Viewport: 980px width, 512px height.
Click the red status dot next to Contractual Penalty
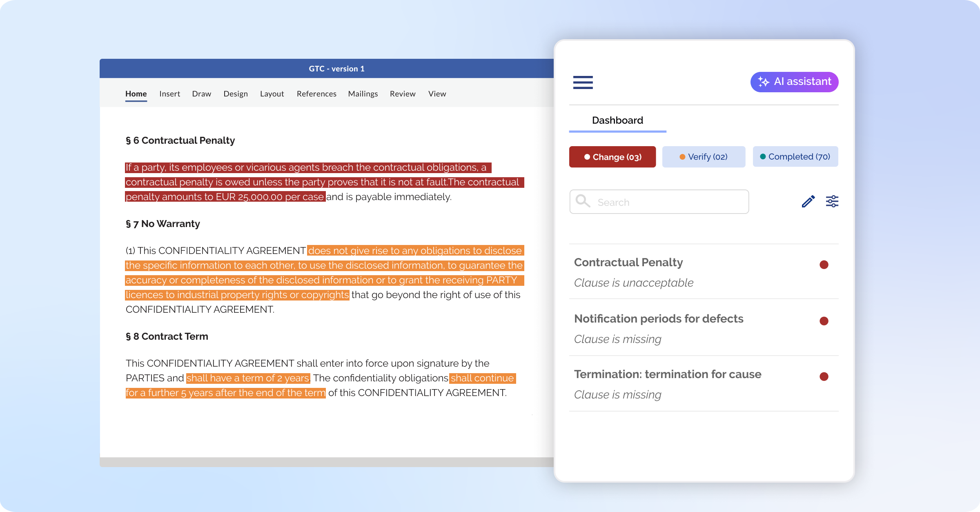click(x=824, y=265)
